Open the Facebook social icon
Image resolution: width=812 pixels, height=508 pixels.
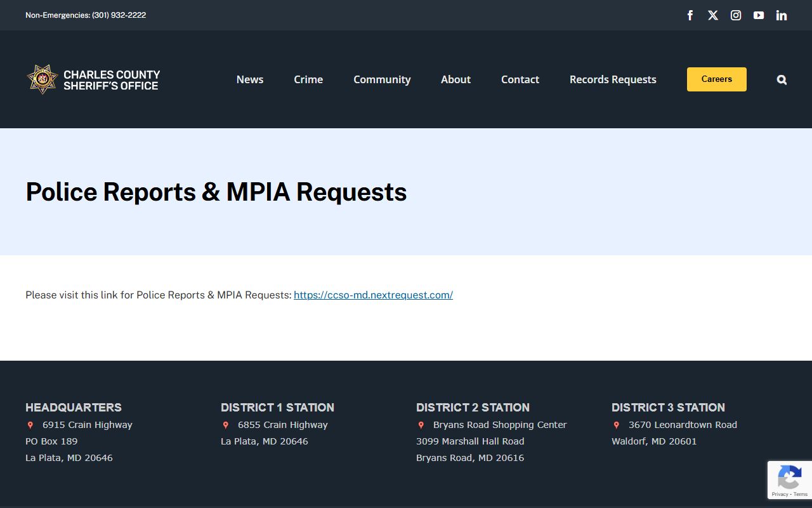(690, 15)
